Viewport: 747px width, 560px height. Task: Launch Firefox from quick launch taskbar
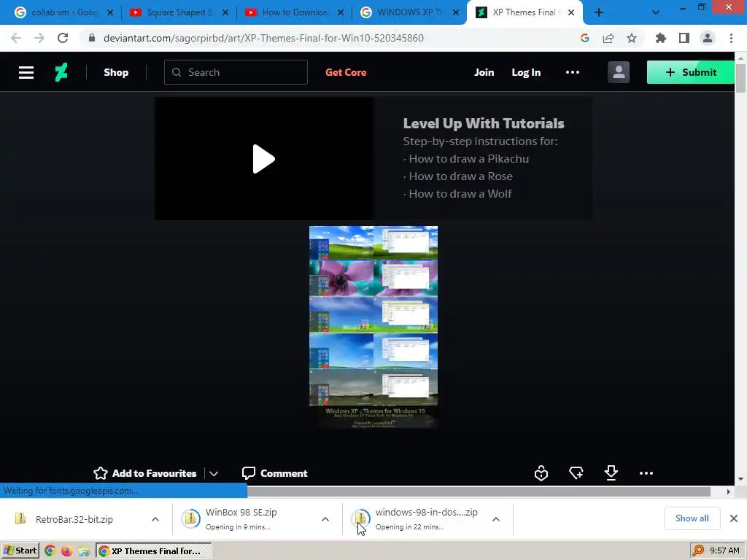(x=66, y=551)
